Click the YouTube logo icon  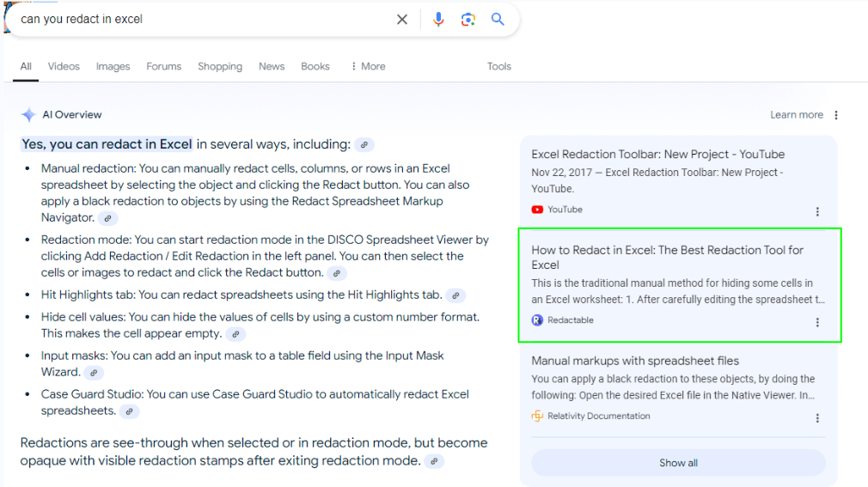537,210
